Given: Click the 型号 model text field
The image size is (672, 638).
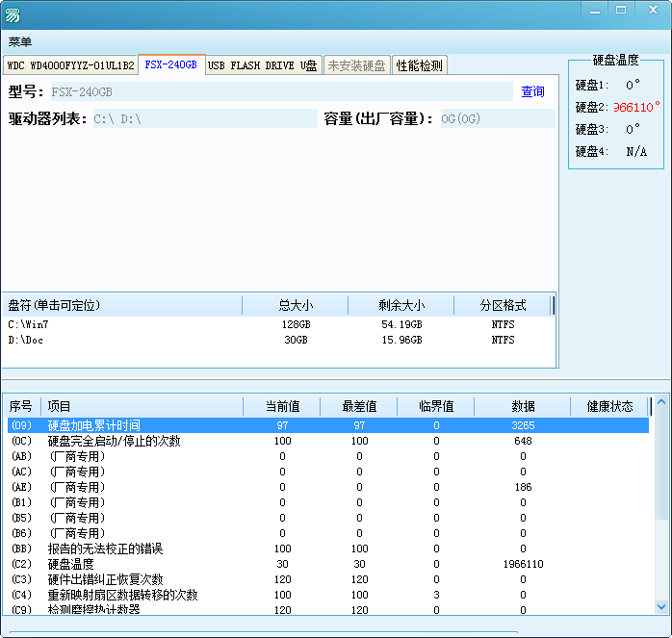Looking at the screenshot, I should pos(280,92).
